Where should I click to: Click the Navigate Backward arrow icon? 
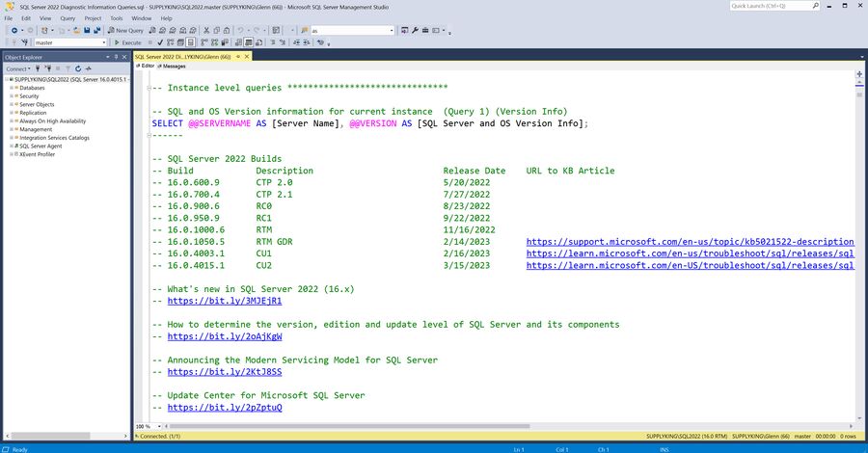coord(14,31)
